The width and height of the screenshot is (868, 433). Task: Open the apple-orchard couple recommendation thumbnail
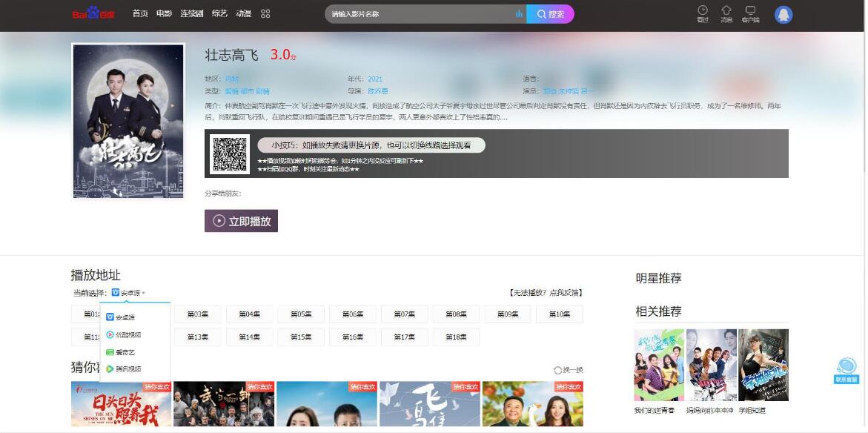(x=532, y=403)
